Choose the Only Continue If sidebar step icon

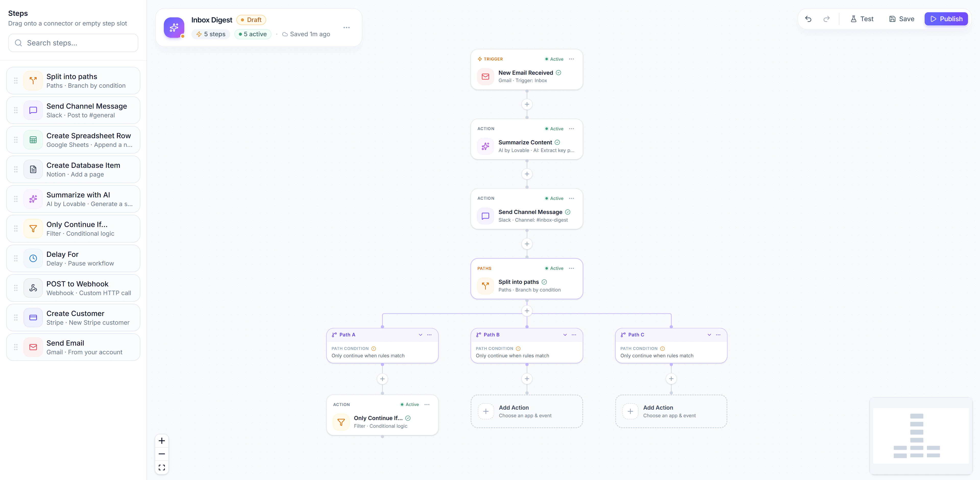(x=33, y=229)
